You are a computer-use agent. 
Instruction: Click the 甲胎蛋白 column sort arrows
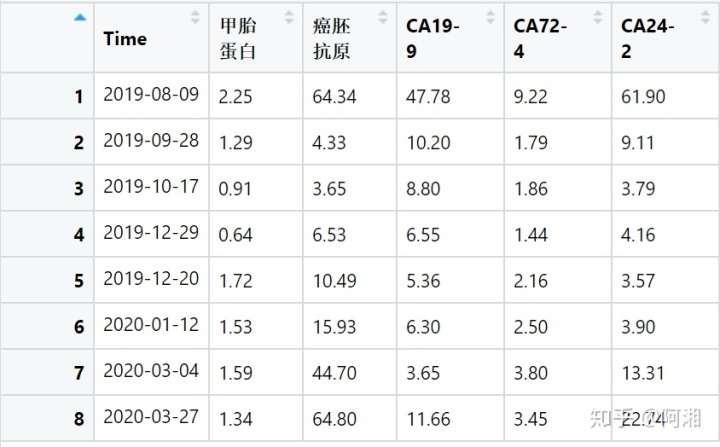[x=290, y=17]
